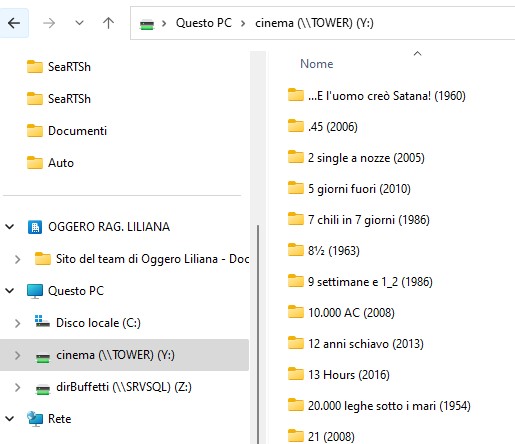Collapse the OGGERO RAG. LILIANA node
The height and width of the screenshot is (444, 515).
point(10,227)
